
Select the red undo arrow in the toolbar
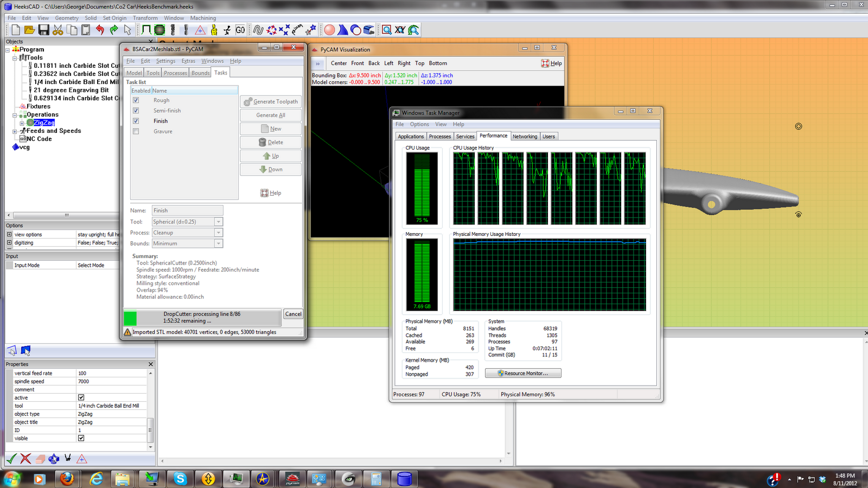tap(100, 30)
